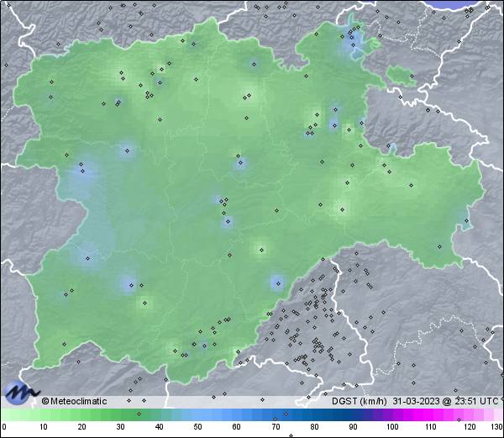Click scale label 10
Viewport: 504px width, 438px height.
pos(44,427)
